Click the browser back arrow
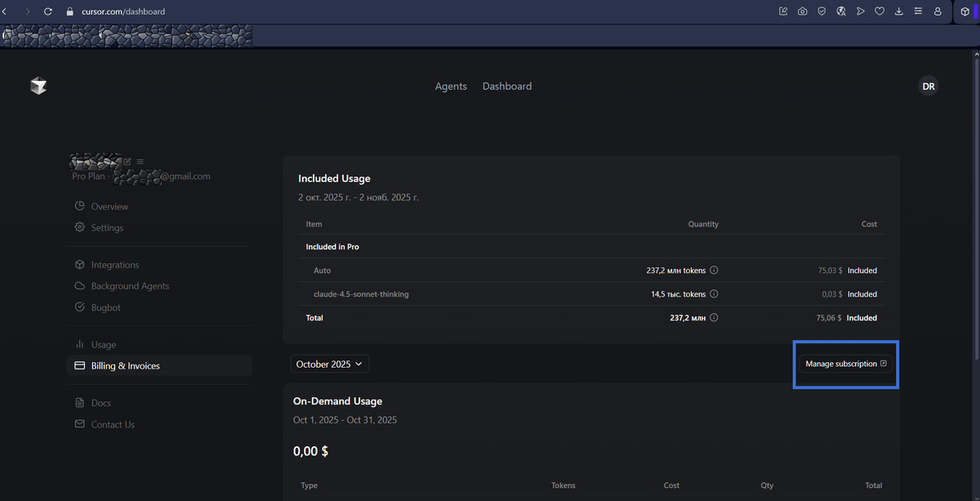The image size is (980, 501). 5,11
